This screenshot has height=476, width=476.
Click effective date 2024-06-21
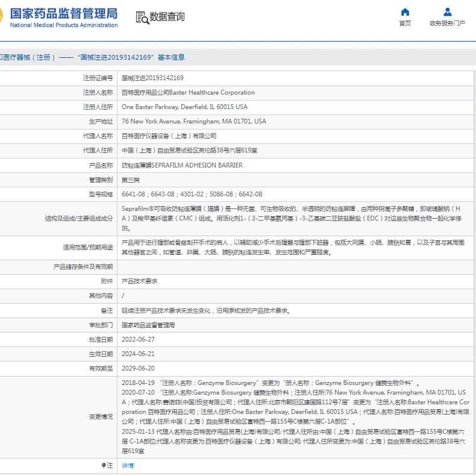pyautogui.click(x=138, y=354)
